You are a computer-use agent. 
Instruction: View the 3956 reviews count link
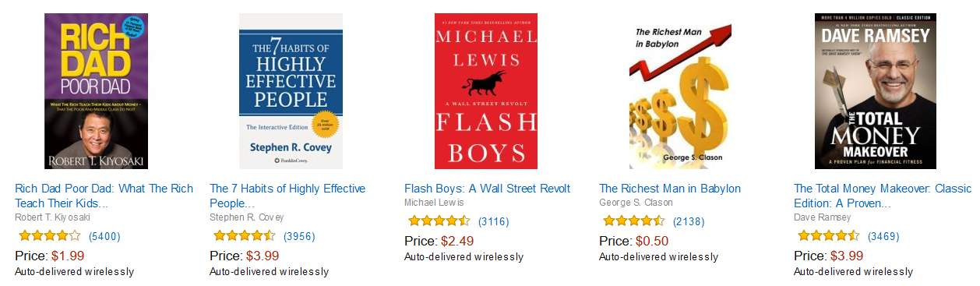tap(299, 236)
